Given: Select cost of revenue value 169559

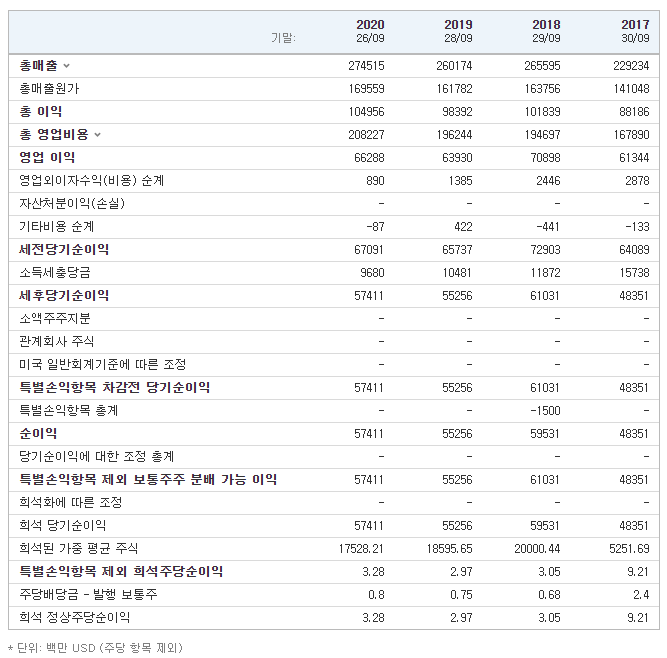Looking at the screenshot, I should tap(366, 89).
